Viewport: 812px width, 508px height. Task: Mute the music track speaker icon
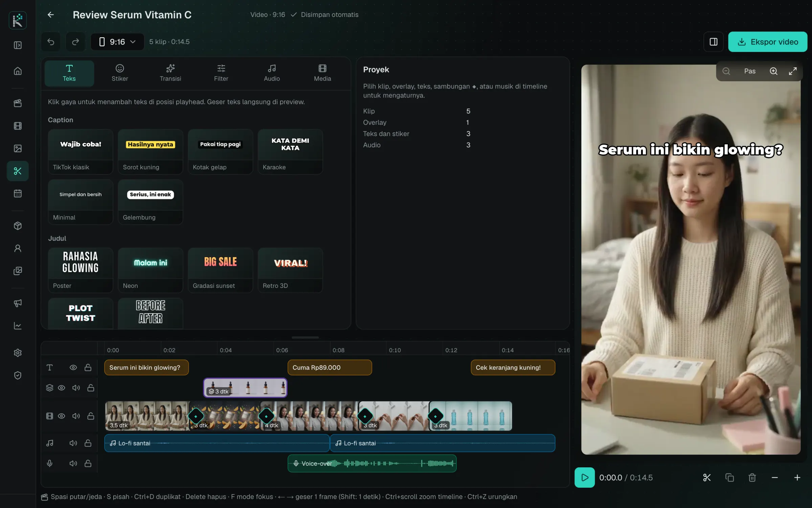coord(73,443)
